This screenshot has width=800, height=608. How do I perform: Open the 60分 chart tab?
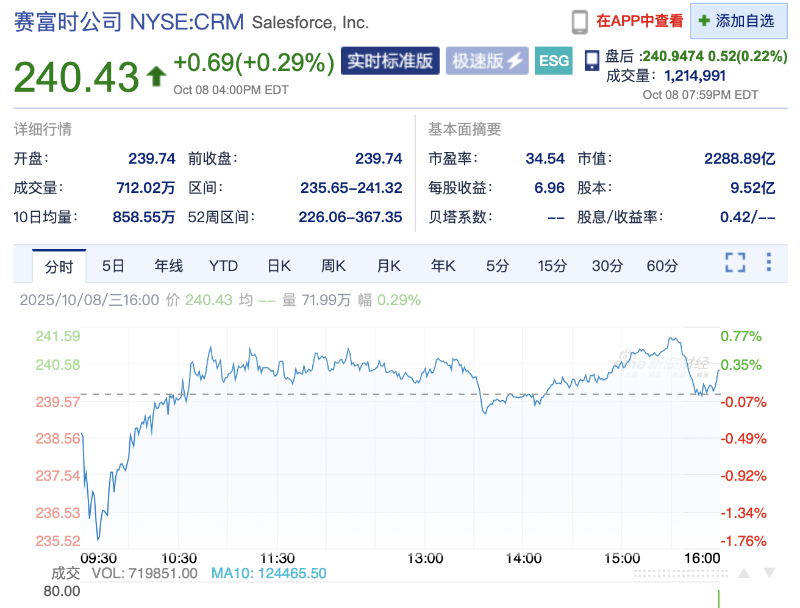[x=662, y=266]
